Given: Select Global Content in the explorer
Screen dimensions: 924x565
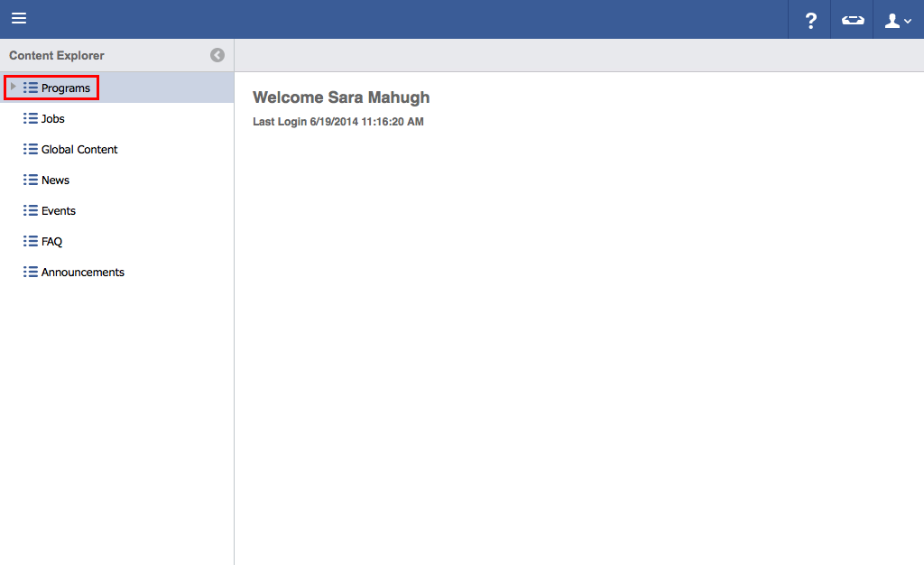Looking at the screenshot, I should tap(79, 150).
